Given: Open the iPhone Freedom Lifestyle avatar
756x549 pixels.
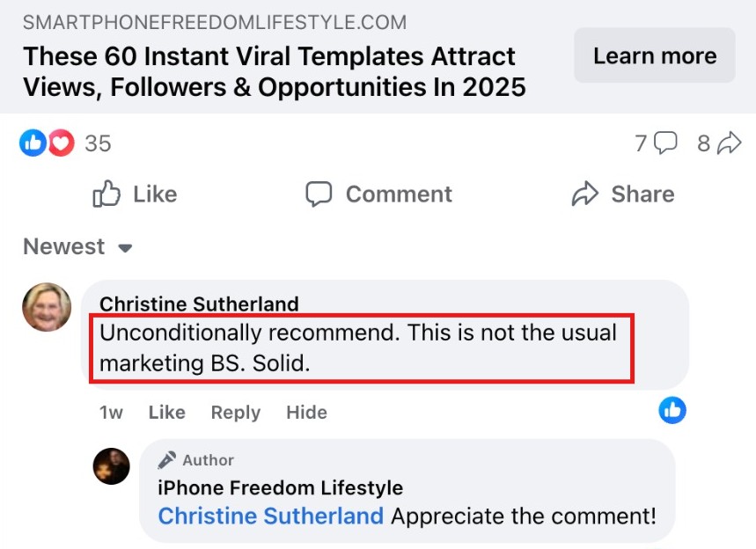Looking at the screenshot, I should [x=112, y=466].
